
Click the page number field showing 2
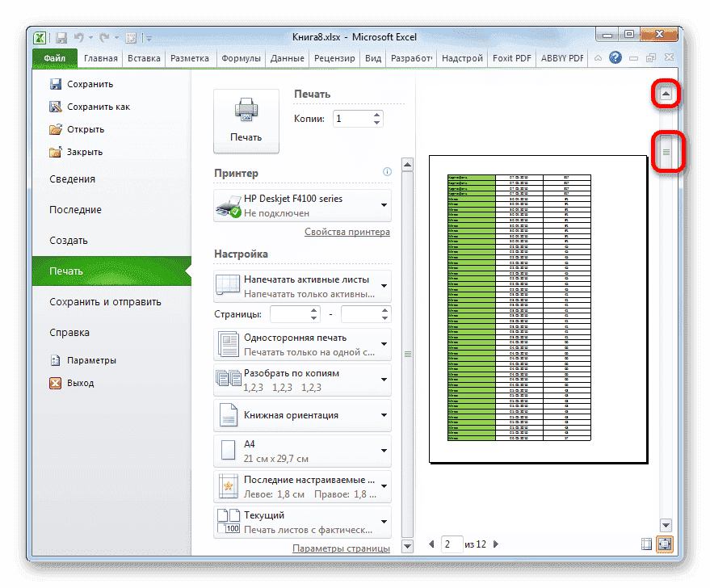tap(451, 544)
